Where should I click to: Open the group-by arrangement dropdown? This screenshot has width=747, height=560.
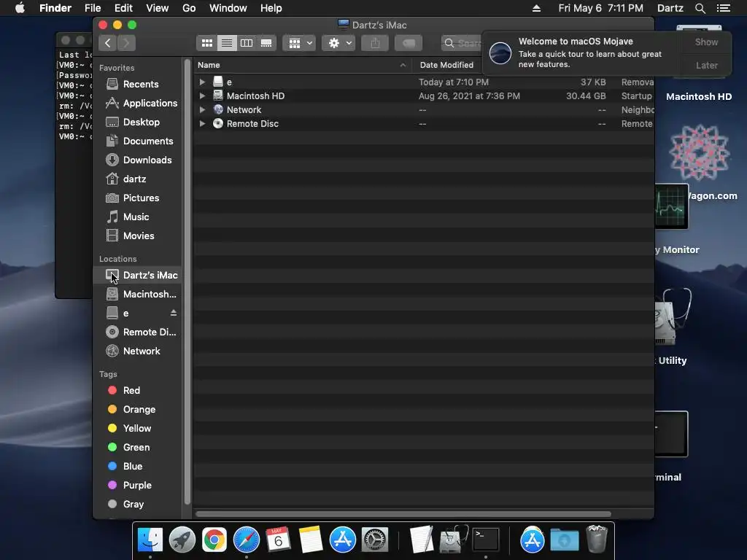click(299, 43)
